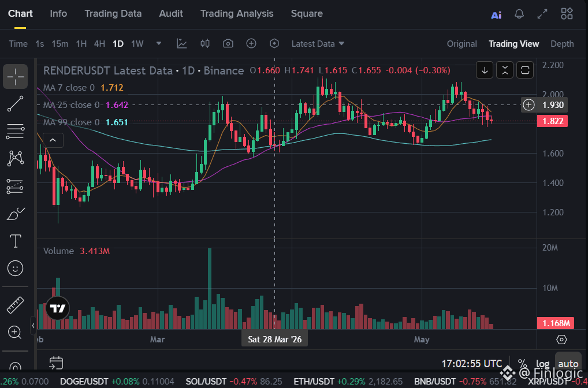This screenshot has height=388, width=588.
Task: Toggle auto scale mode
Action: (x=568, y=364)
